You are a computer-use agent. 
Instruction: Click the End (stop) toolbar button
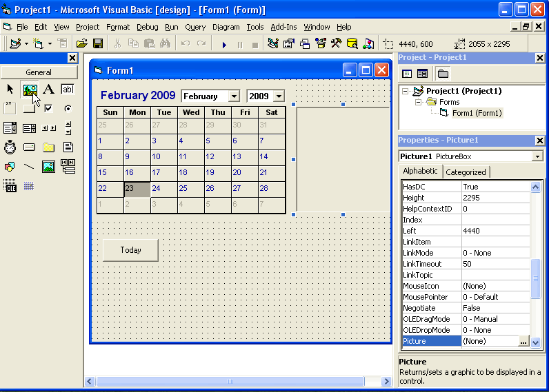255,45
